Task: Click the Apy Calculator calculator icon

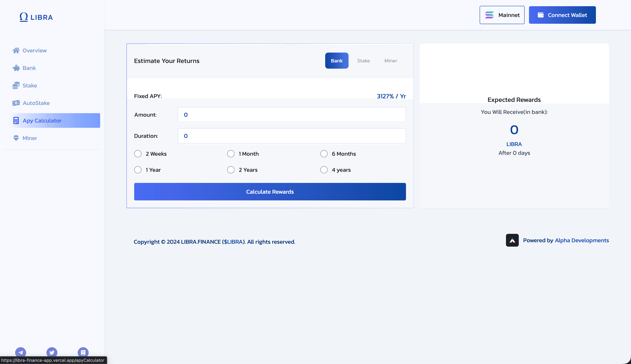Action: (x=16, y=120)
